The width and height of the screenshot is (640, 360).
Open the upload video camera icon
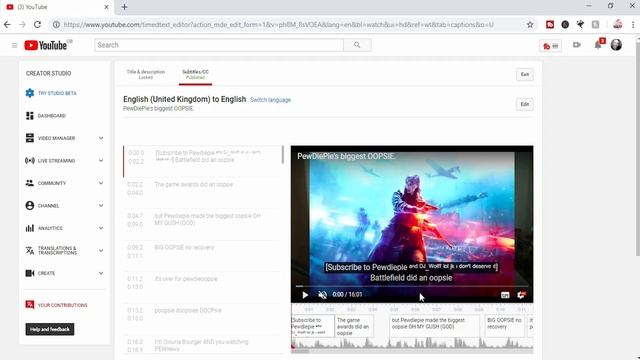(x=576, y=45)
